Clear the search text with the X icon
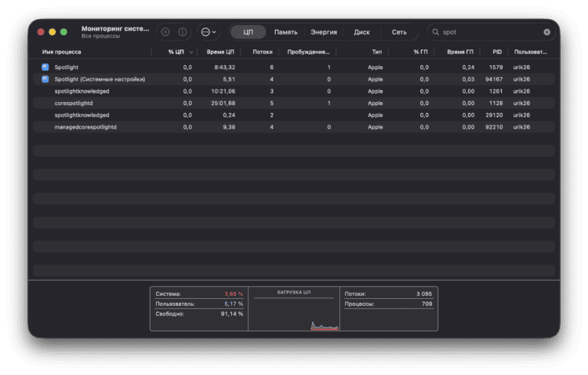This screenshot has width=588, height=375. (546, 32)
